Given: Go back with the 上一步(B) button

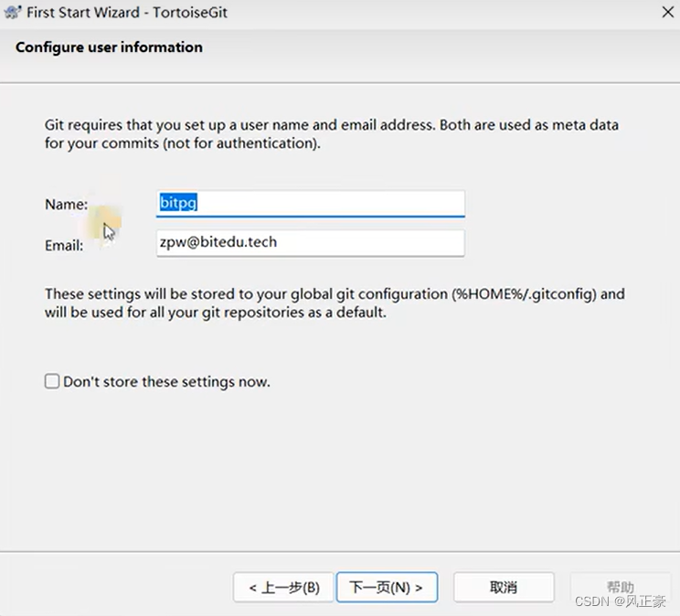Looking at the screenshot, I should coord(283,588).
